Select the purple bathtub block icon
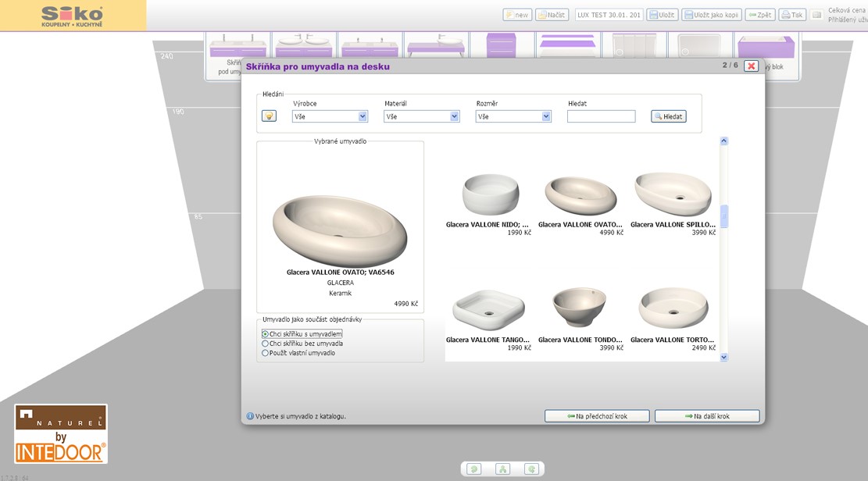 coord(766,45)
